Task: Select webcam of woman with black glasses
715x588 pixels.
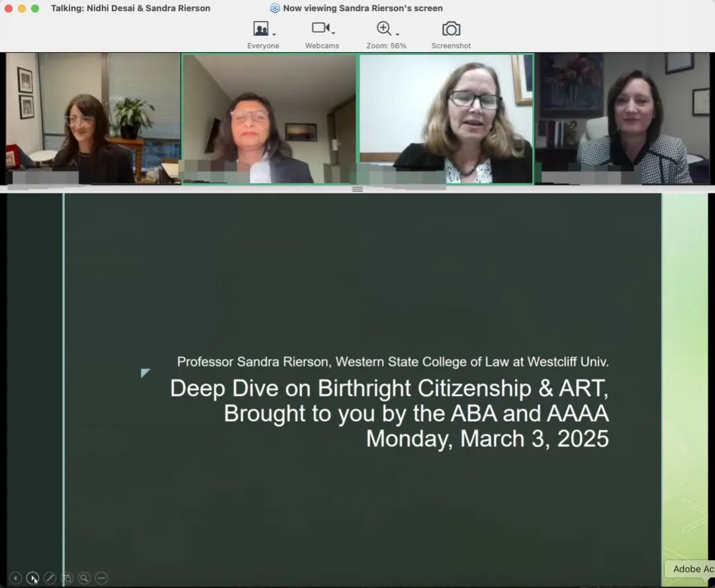Action: (x=446, y=119)
